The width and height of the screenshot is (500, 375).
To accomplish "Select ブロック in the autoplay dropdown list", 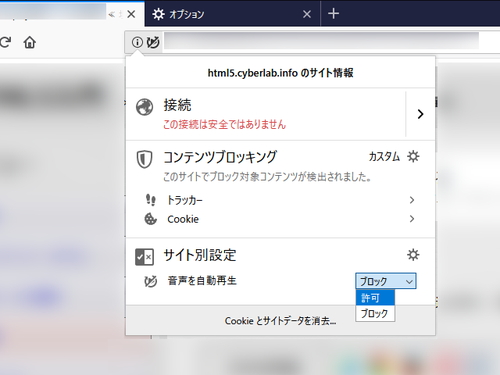I will (x=375, y=313).
